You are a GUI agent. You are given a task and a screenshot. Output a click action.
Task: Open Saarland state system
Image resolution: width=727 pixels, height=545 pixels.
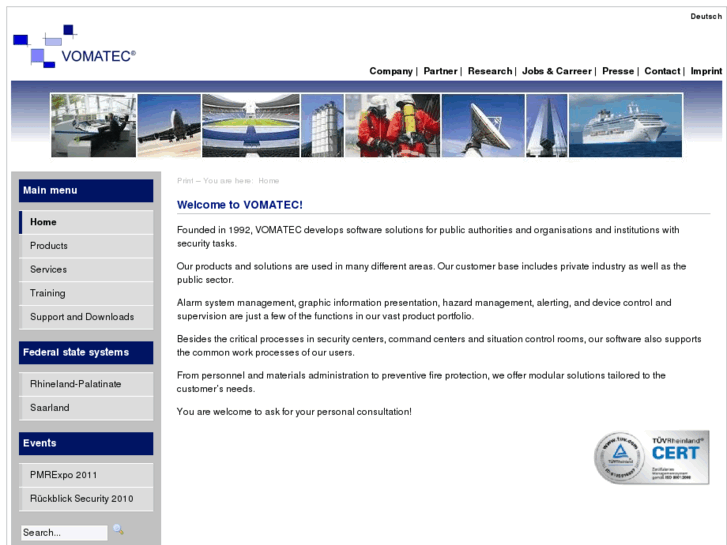click(86, 408)
